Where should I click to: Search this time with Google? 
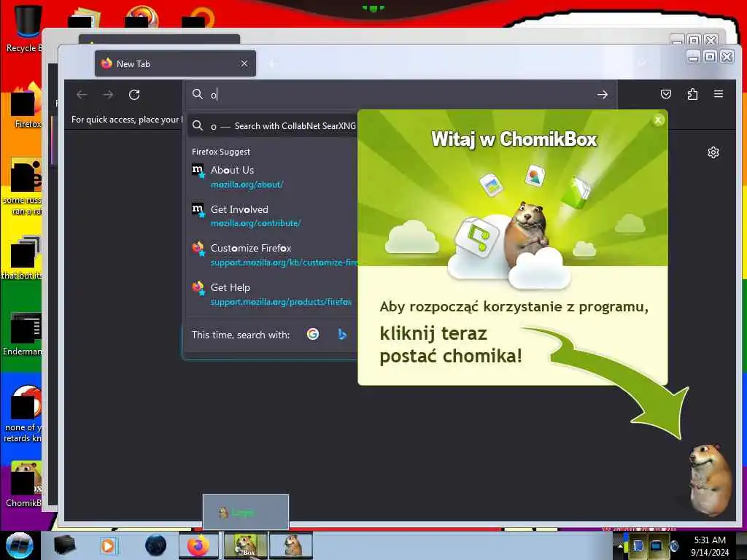click(313, 334)
